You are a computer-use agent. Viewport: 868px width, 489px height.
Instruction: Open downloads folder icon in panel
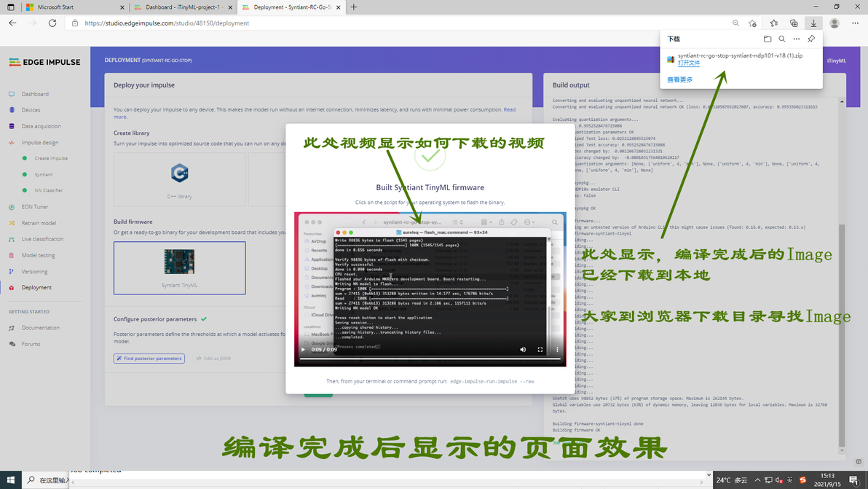pos(768,39)
